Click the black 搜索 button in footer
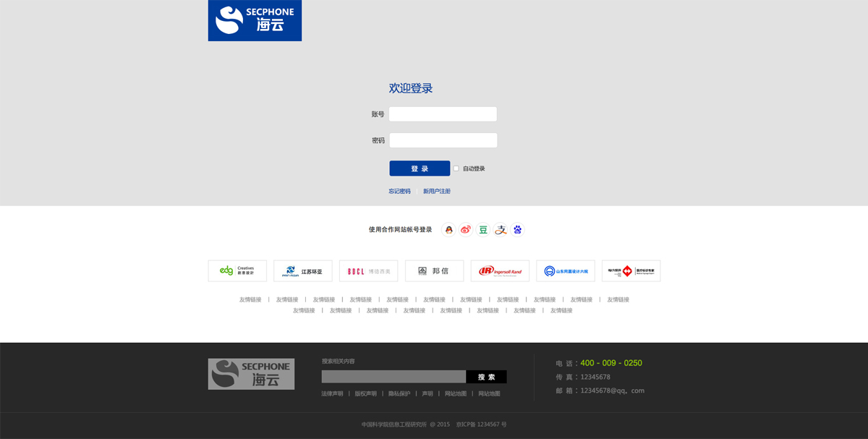The image size is (868, 439). coord(486,377)
